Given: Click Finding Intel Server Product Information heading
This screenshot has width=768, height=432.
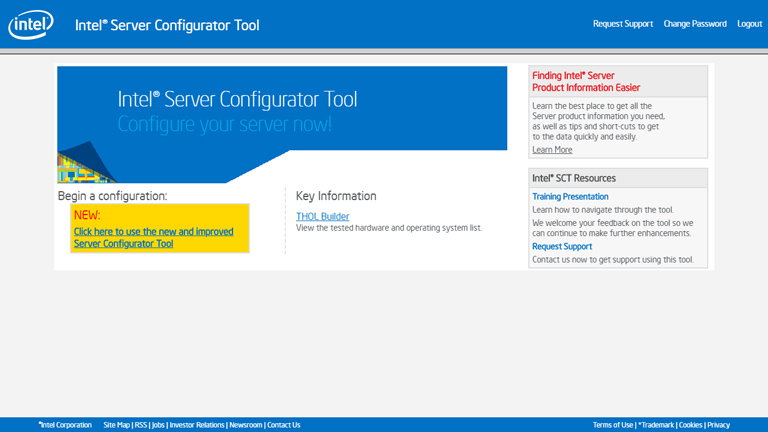Looking at the screenshot, I should pos(586,81).
